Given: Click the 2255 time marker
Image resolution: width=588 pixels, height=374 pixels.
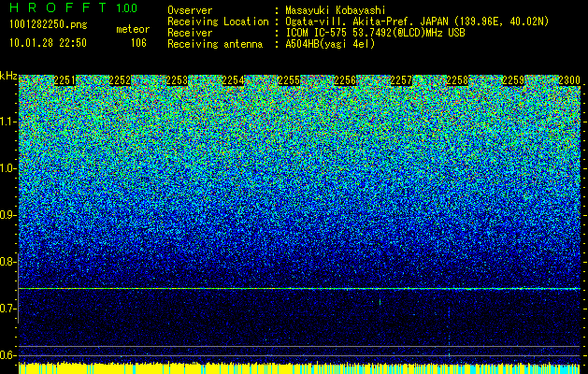Looking at the screenshot, I should tap(289, 80).
